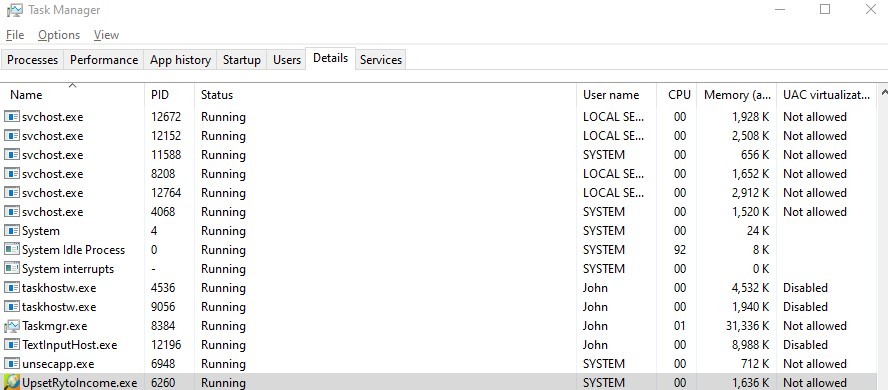Click the System interrupts icon

[x=12, y=269]
